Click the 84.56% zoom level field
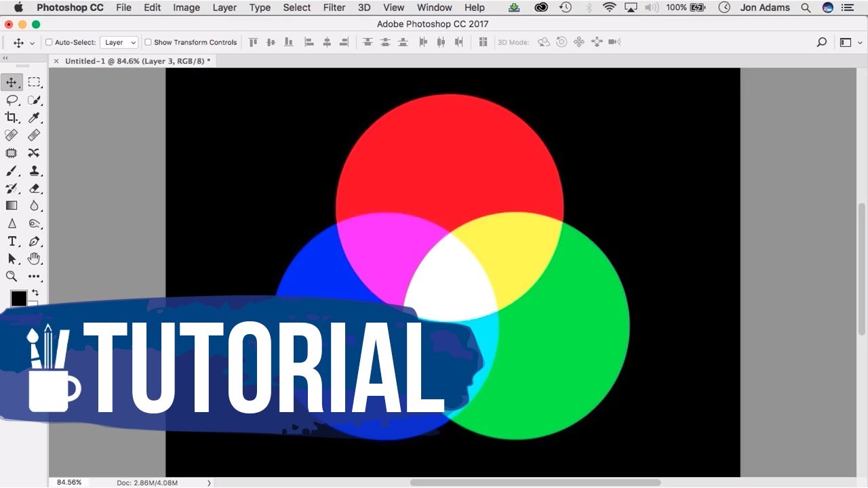868x488 pixels. point(69,483)
